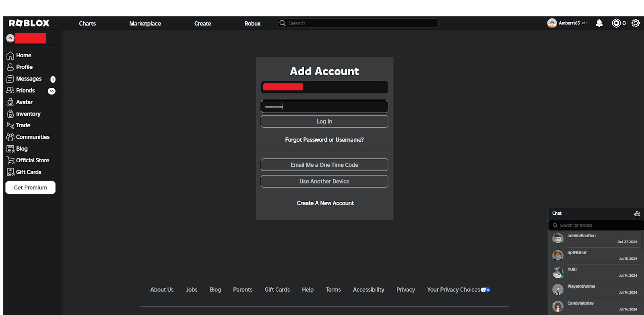
Task: Toggle the Your Privacy Choices badge
Action: [486, 290]
